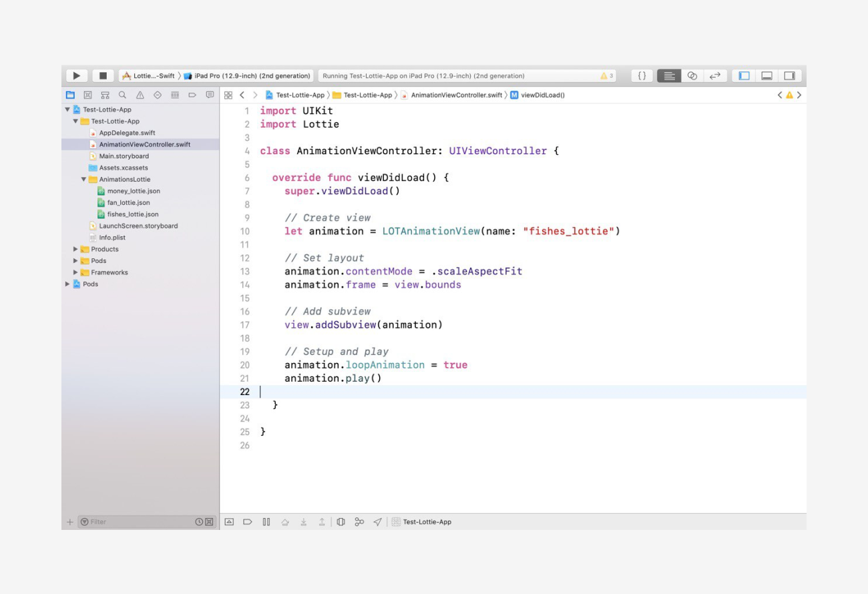Jump to the next issue
Image resolution: width=868 pixels, height=594 pixels.
[799, 95]
